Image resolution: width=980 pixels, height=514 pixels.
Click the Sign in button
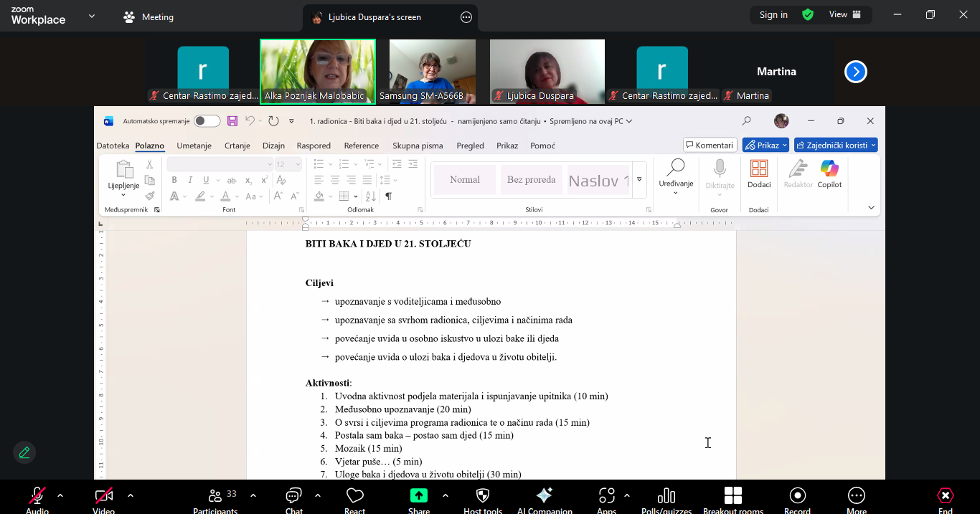tap(773, 14)
